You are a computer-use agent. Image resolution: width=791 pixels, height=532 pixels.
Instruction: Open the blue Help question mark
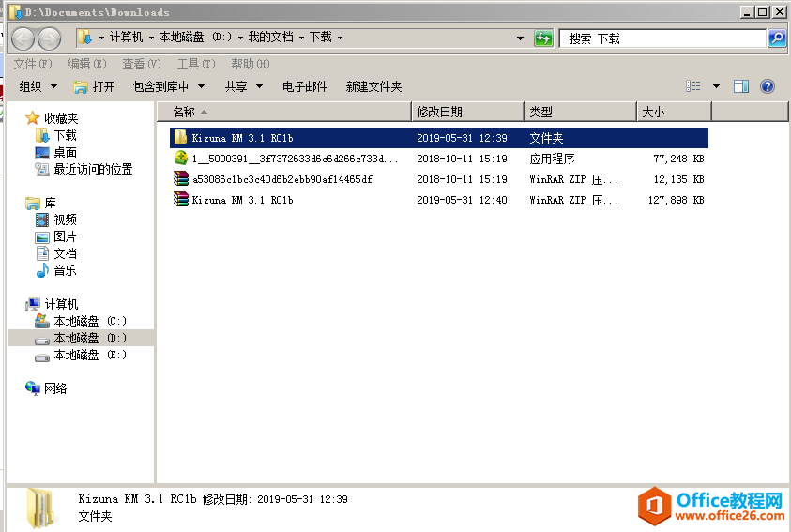click(768, 86)
